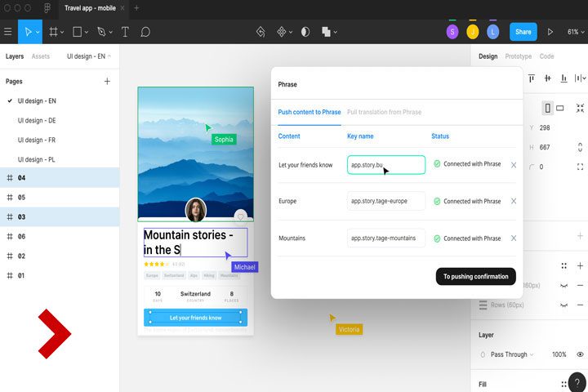The width and height of the screenshot is (588, 392).
Task: Open the Code tab
Action: click(546, 56)
